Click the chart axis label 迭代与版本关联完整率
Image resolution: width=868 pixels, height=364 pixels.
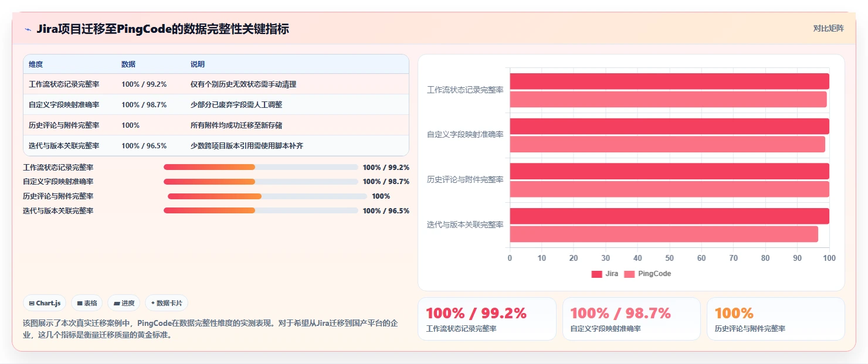pos(465,224)
